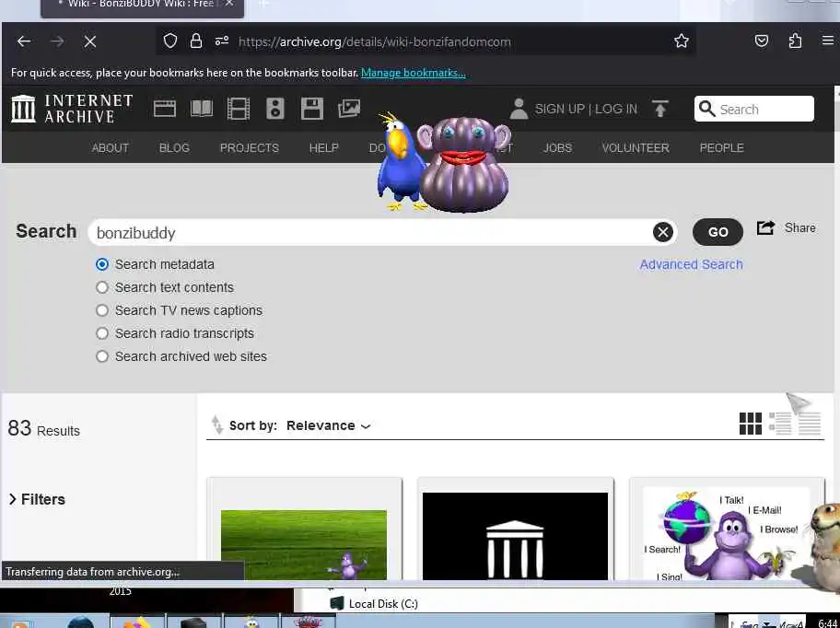Clear the bonzibuddy search query
This screenshot has width=840, height=628.
(x=662, y=232)
